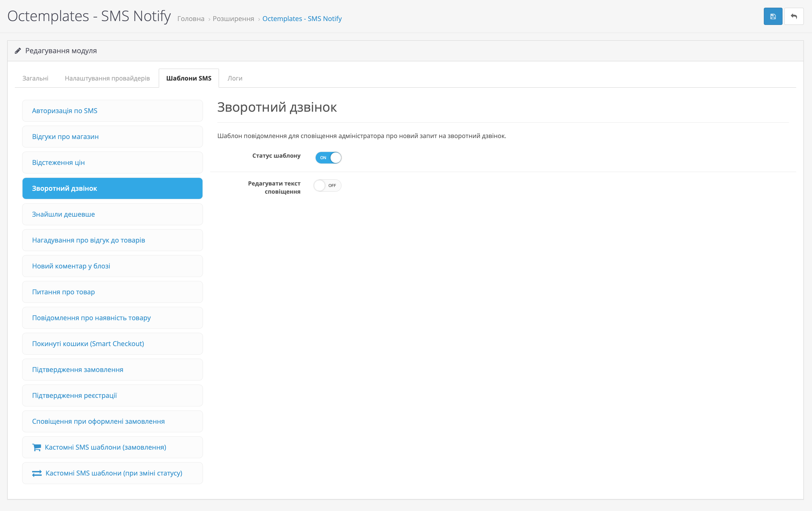The height and width of the screenshot is (511, 812).
Task: Go to the Головна breadcrumb link
Action: point(191,19)
